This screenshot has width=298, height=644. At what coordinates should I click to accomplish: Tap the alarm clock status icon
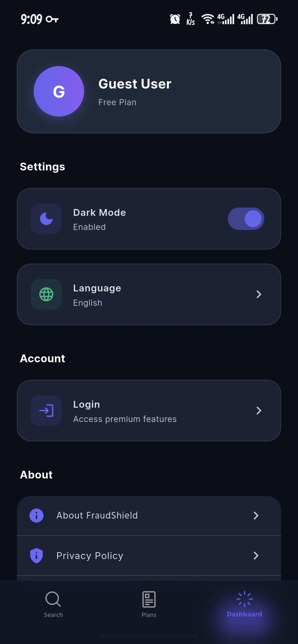175,19
